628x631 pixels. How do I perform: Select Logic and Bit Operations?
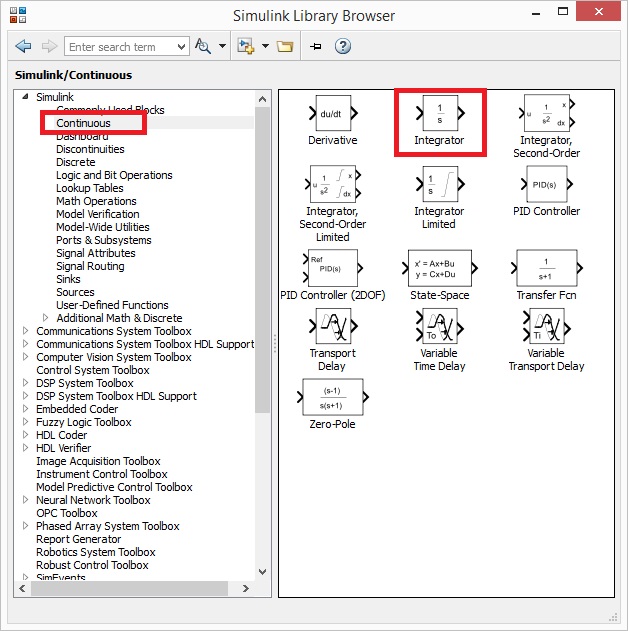114,175
